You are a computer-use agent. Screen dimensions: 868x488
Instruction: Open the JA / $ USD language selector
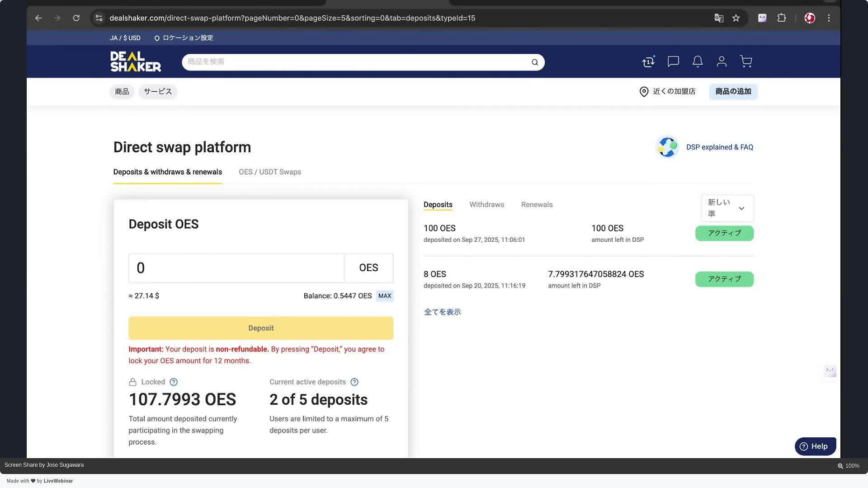[125, 38]
